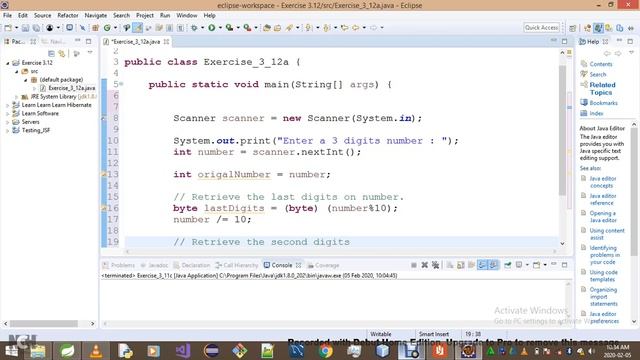Open the Navigate menu
The image size is (640, 360).
tap(96, 16)
